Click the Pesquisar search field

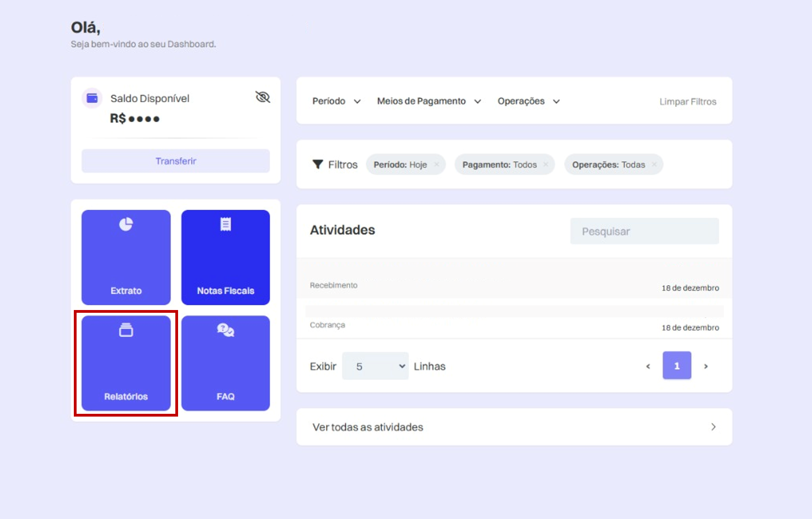pyautogui.click(x=645, y=231)
